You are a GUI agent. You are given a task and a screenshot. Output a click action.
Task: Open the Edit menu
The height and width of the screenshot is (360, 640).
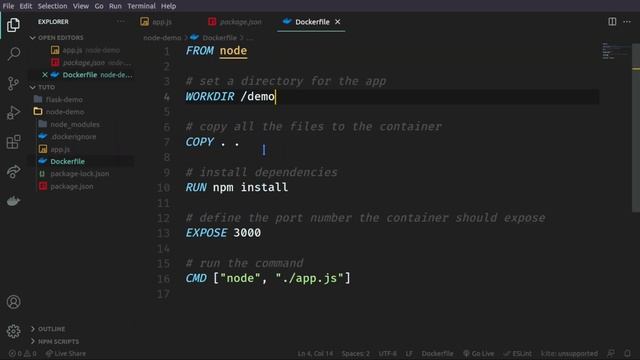point(26,6)
